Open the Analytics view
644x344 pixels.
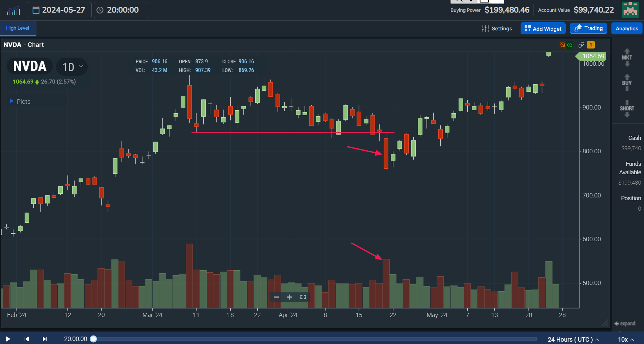tap(626, 28)
